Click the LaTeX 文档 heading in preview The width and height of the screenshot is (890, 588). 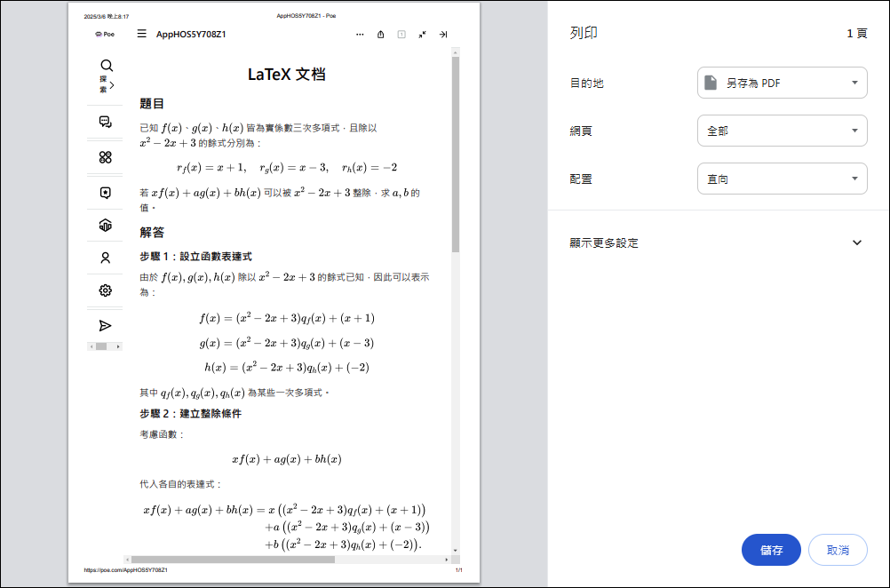287,75
